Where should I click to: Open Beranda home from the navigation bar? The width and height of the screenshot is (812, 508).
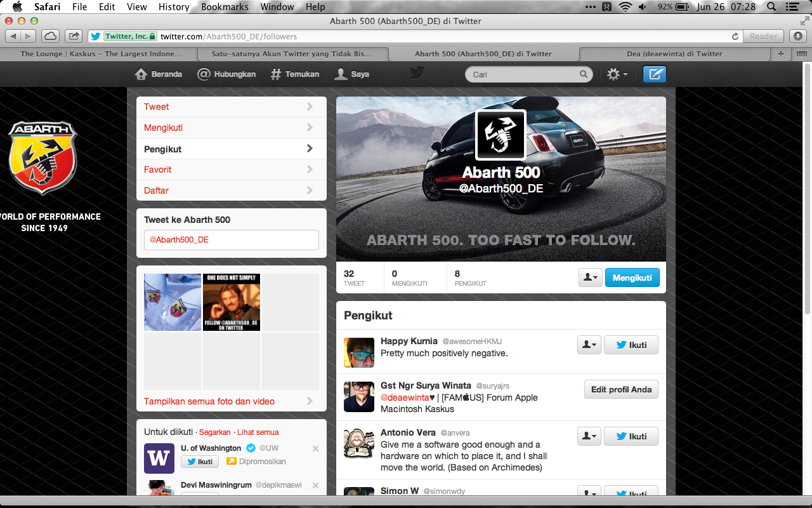tap(159, 74)
